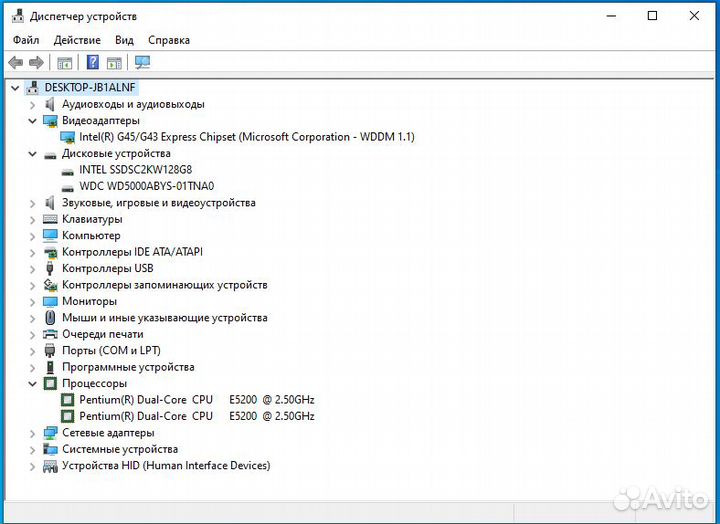Click the Сетевые адаптеры network icon
This screenshot has height=524, width=720.
tap(50, 433)
